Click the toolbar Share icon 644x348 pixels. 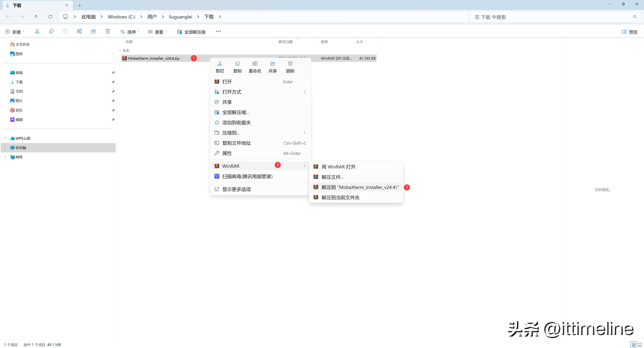pyautogui.click(x=94, y=32)
